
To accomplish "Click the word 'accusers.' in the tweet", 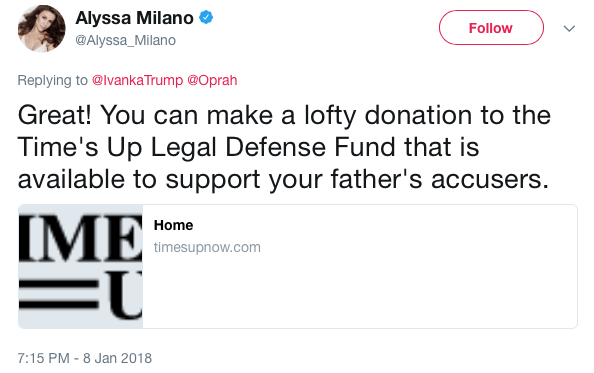I will pyautogui.click(x=490, y=179).
